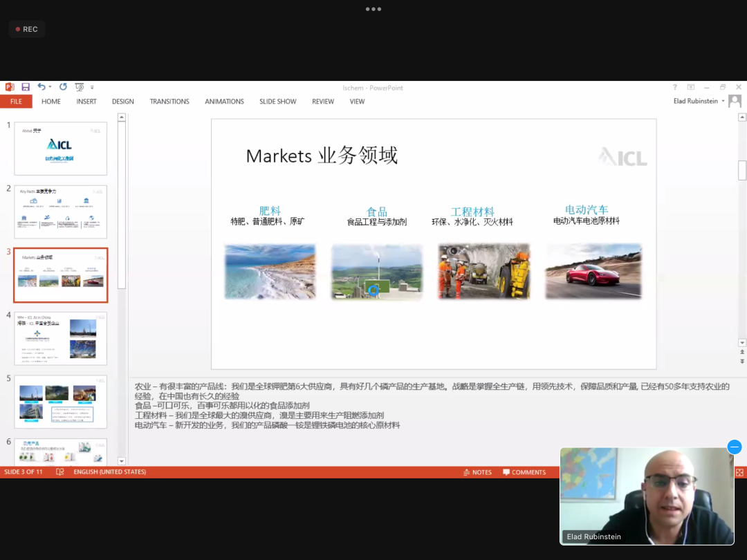Screen dimensions: 747x560
Task: Open the TRANSITIONS ribbon tab
Action: coord(169,102)
